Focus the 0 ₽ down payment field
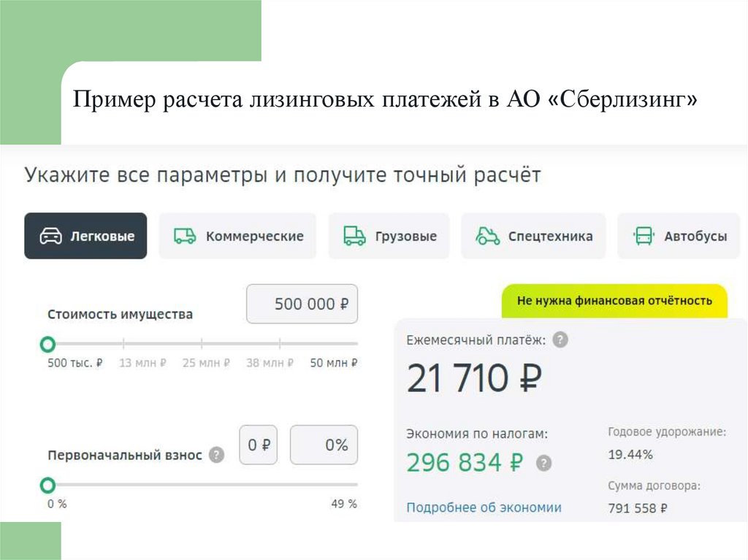This screenshot has height=560, width=748. click(x=259, y=445)
